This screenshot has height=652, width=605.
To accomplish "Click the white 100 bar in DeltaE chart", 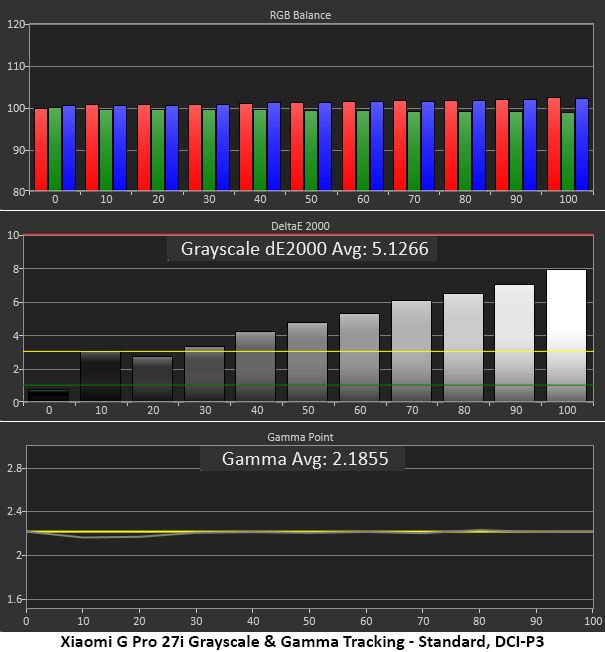I will (x=566, y=336).
